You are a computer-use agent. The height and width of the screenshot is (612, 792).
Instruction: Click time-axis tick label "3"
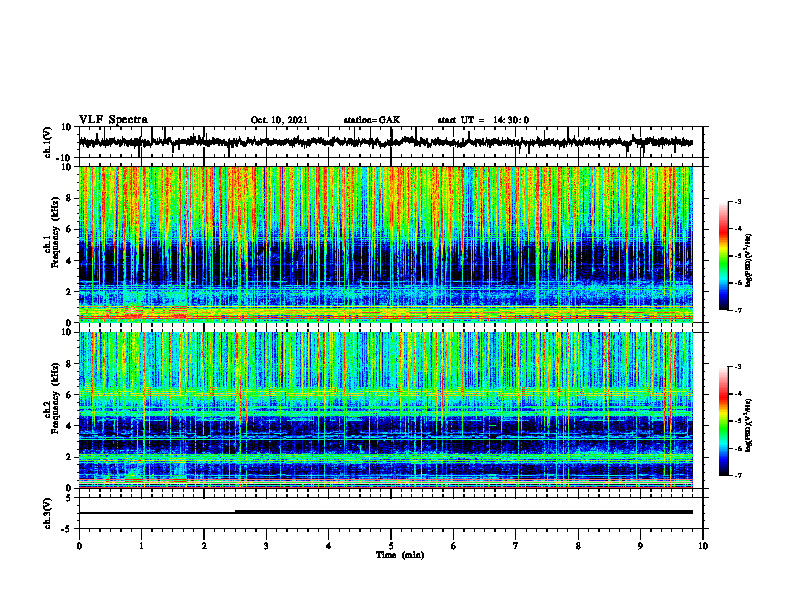(266, 546)
